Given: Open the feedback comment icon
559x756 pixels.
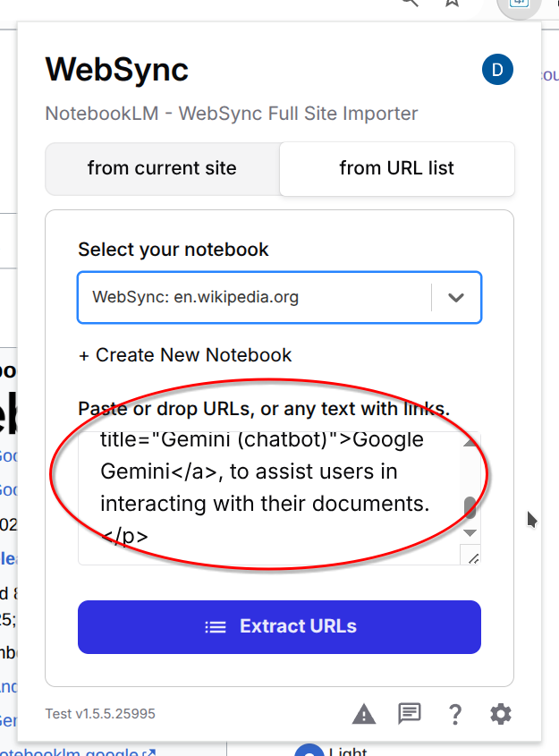Looking at the screenshot, I should (x=410, y=713).
